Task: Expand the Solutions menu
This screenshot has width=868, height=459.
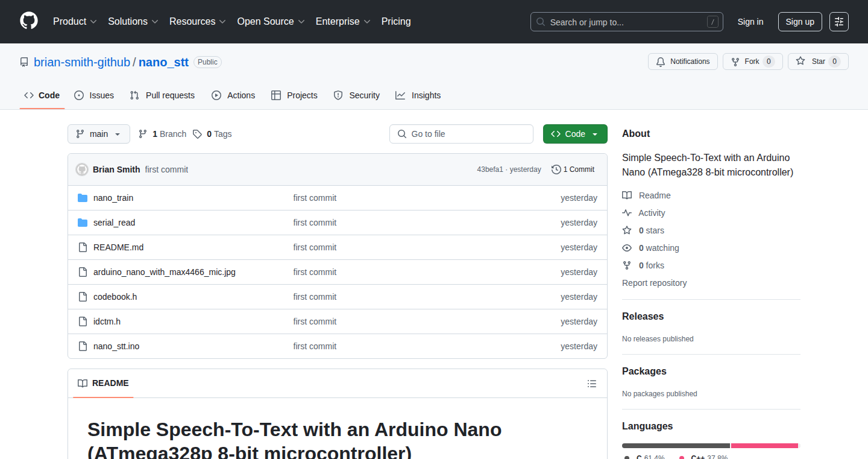Action: tap(133, 21)
